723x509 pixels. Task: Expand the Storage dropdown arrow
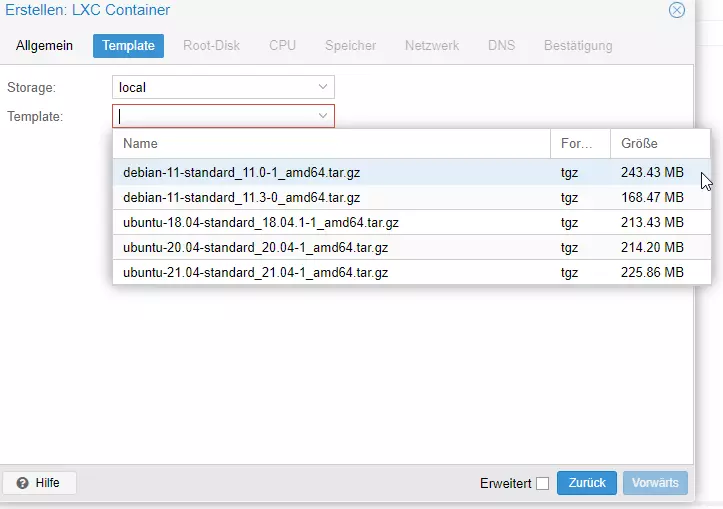322,87
